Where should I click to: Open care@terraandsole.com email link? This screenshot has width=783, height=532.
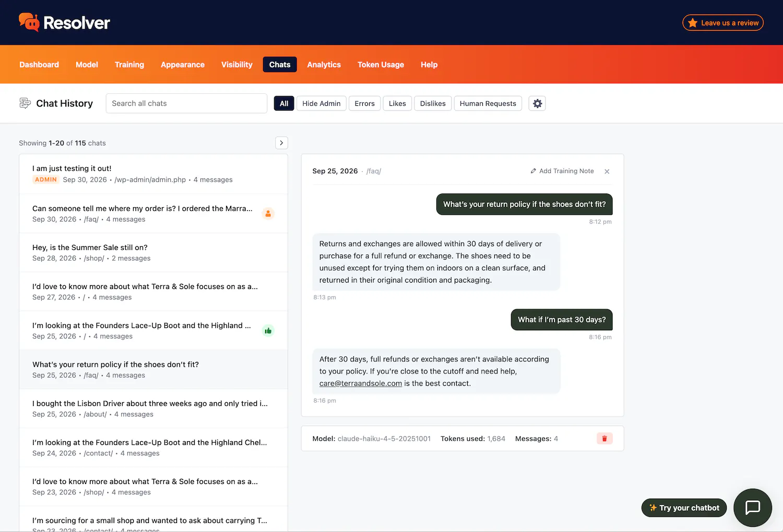click(361, 383)
